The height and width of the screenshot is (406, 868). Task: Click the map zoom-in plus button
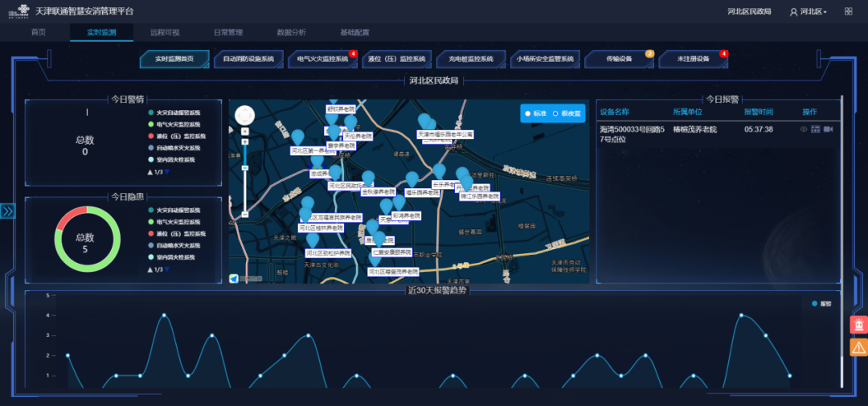(x=244, y=141)
